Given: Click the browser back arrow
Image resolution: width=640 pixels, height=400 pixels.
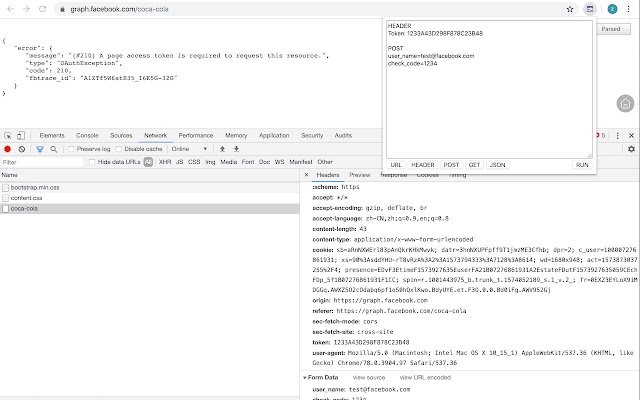Looking at the screenshot, I should (x=11, y=9).
